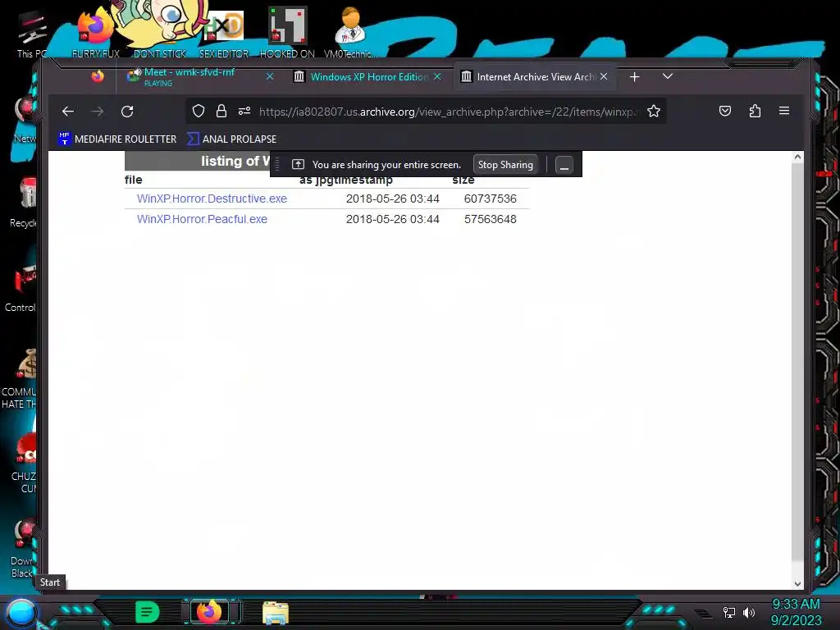Open a new tab with plus button

pos(634,77)
